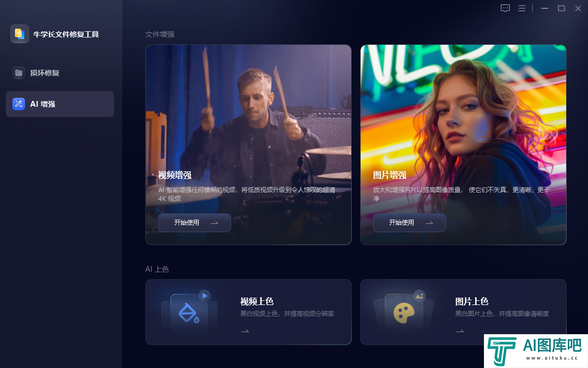588x368 pixels.
Task: Select the 损坏修复 sidebar tab
Action: pyautogui.click(x=60, y=73)
